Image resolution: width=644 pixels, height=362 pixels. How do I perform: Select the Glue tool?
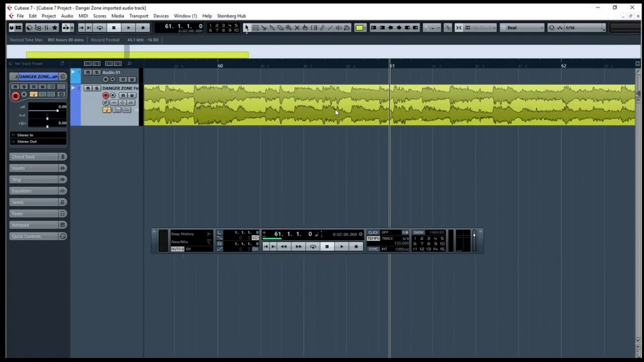click(272, 28)
